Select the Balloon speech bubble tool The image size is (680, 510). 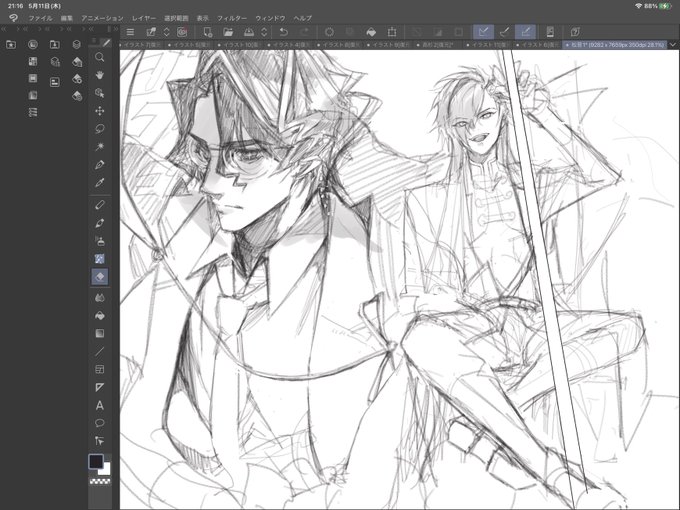(100, 423)
